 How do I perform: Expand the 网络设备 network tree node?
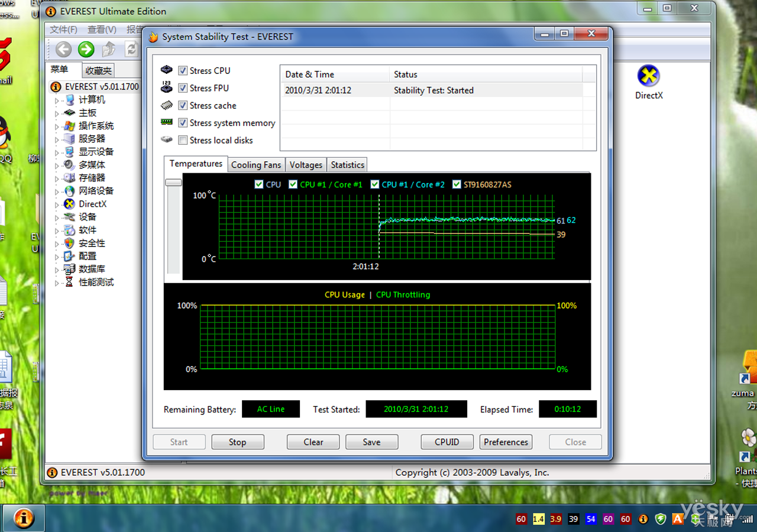(57, 192)
